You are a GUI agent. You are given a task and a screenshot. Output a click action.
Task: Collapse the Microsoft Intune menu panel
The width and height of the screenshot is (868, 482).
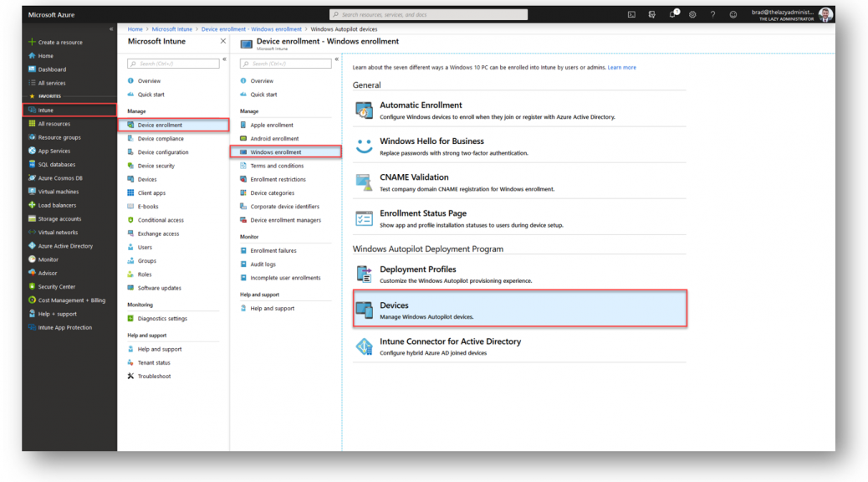point(224,59)
